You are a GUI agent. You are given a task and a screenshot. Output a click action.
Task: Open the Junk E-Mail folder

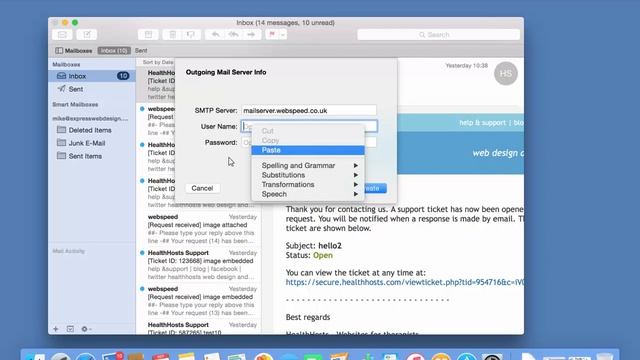[92, 143]
